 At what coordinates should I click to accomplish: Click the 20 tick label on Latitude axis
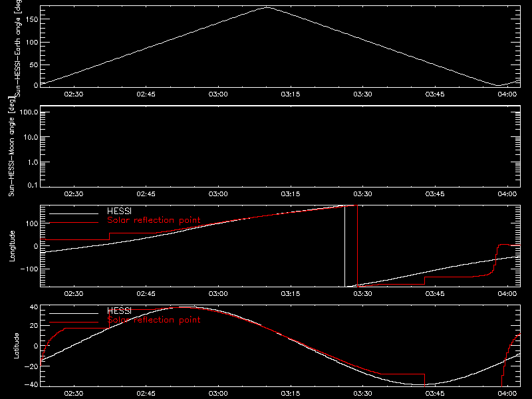tap(34, 326)
